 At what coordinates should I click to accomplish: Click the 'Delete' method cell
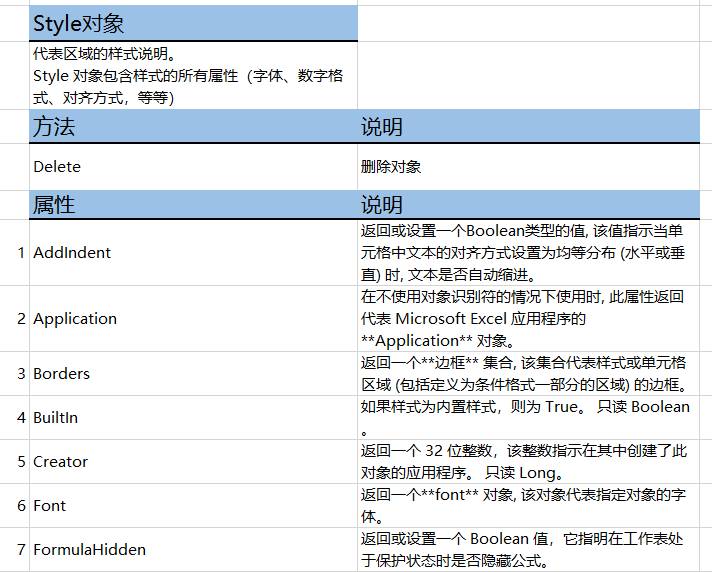[193, 167]
